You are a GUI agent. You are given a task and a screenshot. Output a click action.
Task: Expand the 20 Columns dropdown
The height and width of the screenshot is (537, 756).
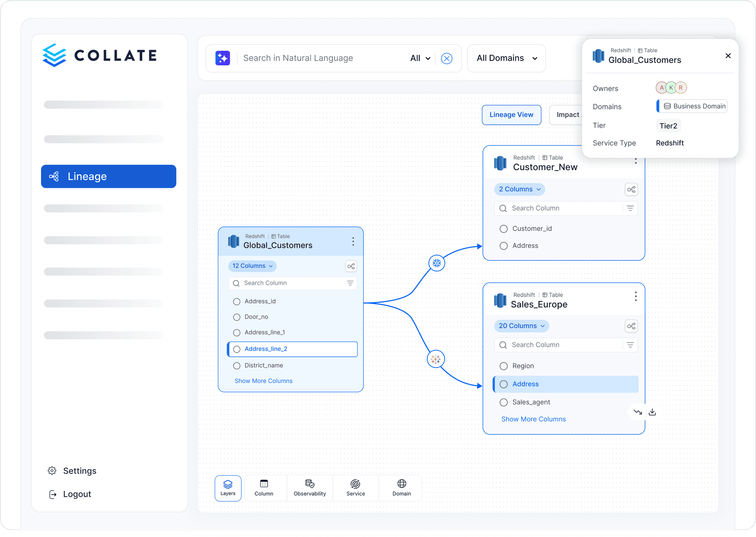point(521,326)
